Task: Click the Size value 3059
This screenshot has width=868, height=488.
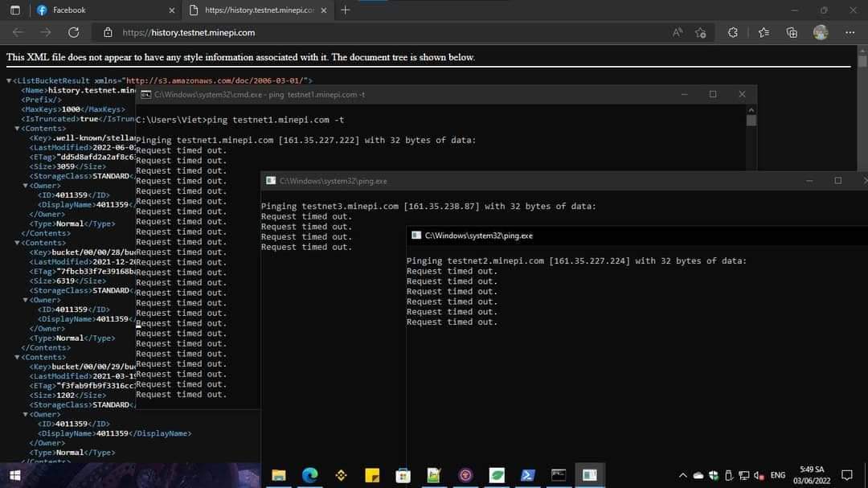Action: pyautogui.click(x=65, y=166)
